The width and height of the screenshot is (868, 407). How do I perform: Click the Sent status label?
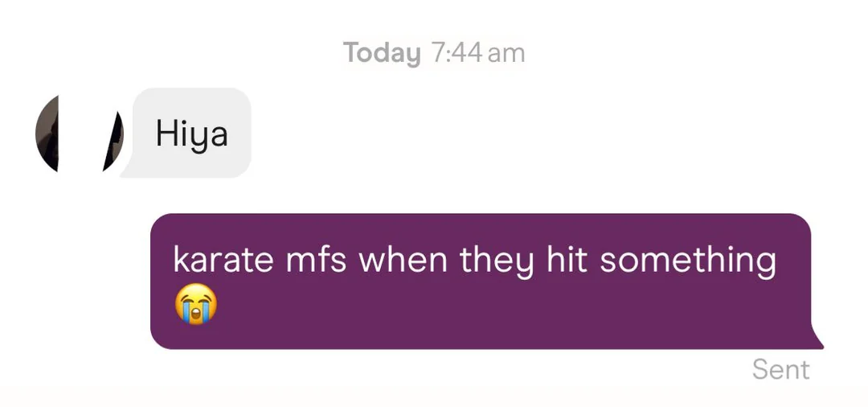[x=780, y=370]
